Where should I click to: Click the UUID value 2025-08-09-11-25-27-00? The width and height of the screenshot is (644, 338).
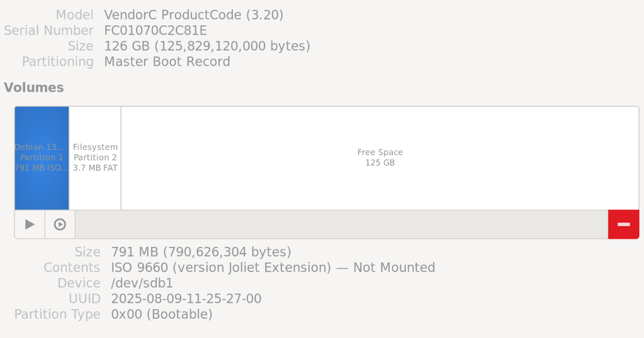[186, 299]
